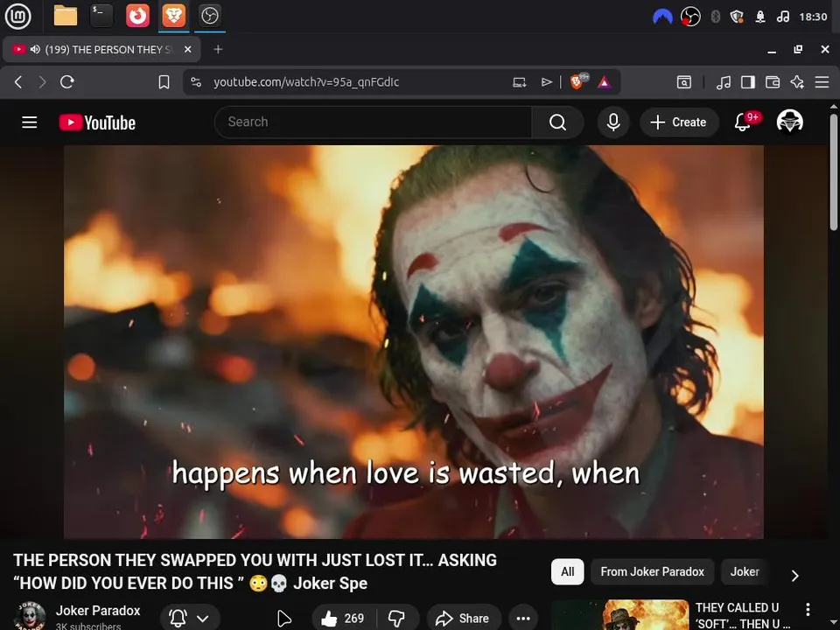View site information icon in address bar

(196, 82)
